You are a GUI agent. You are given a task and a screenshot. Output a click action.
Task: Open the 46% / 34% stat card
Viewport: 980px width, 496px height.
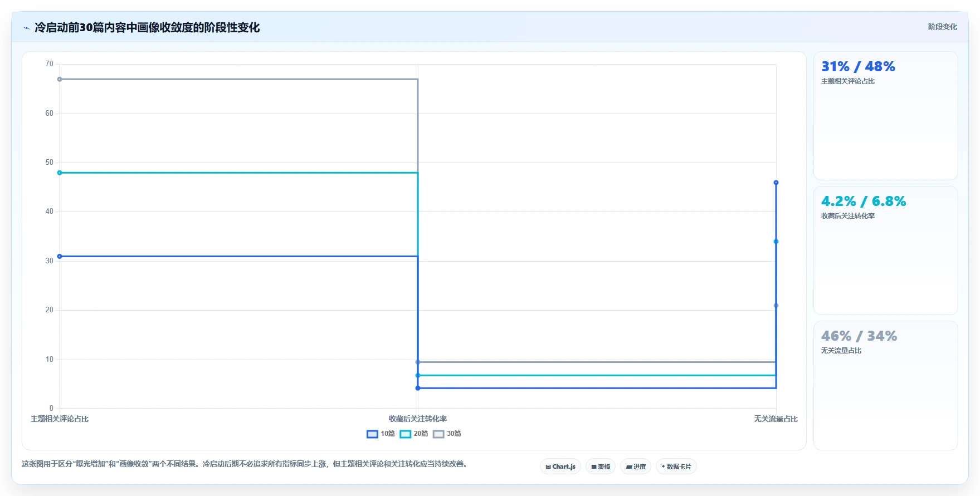tap(885, 385)
